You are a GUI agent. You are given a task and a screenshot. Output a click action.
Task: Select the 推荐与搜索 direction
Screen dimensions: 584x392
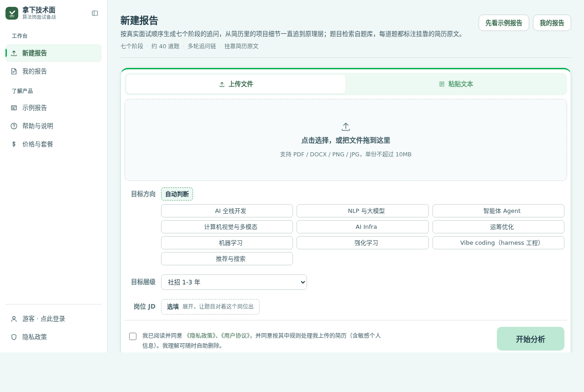pyautogui.click(x=227, y=259)
